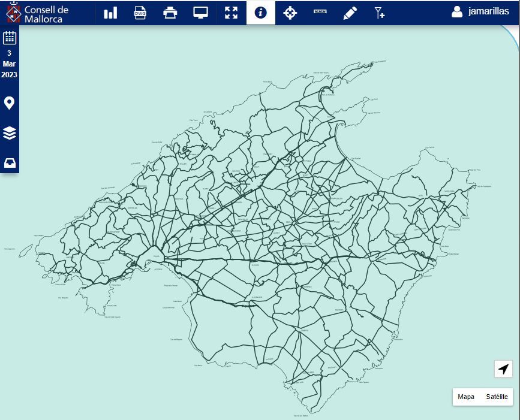Open the add filter funnel tool
520x420 pixels.
point(380,13)
